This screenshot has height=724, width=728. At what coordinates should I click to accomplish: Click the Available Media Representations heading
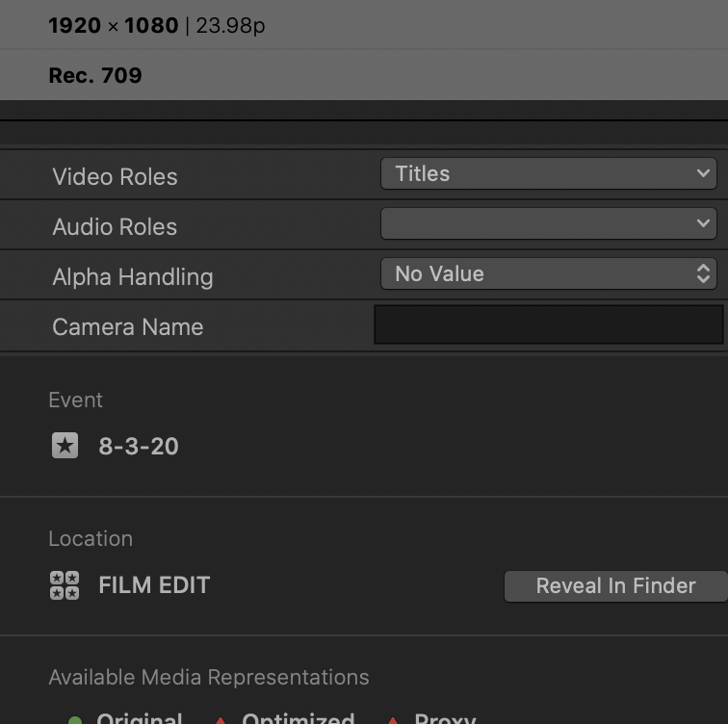(208, 678)
